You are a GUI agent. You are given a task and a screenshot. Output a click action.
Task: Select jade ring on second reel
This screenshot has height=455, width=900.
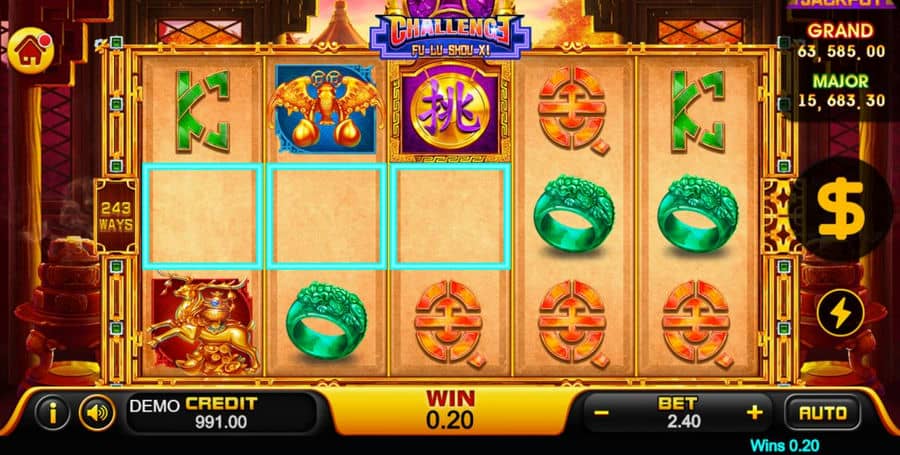pos(326,320)
